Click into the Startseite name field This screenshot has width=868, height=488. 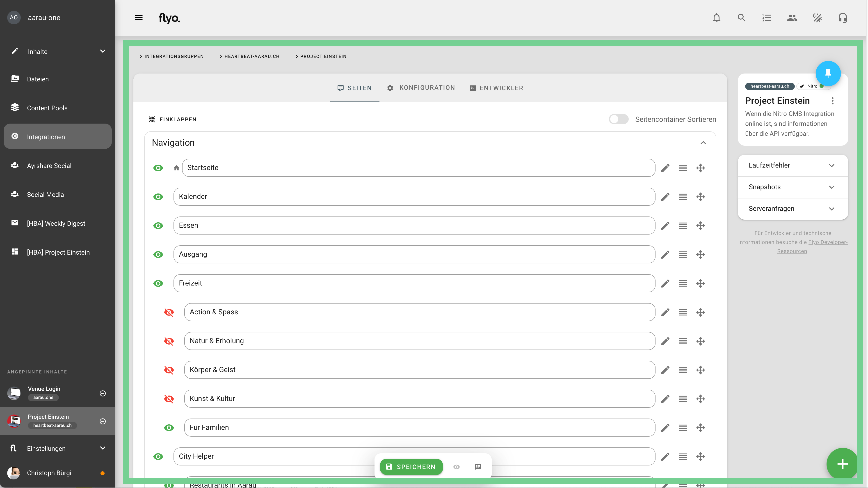418,168
